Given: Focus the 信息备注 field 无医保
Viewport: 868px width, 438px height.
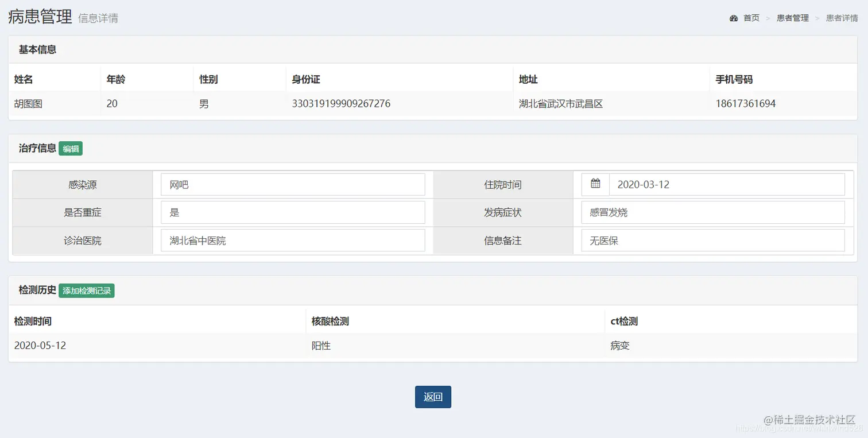Looking at the screenshot, I should pos(713,241).
